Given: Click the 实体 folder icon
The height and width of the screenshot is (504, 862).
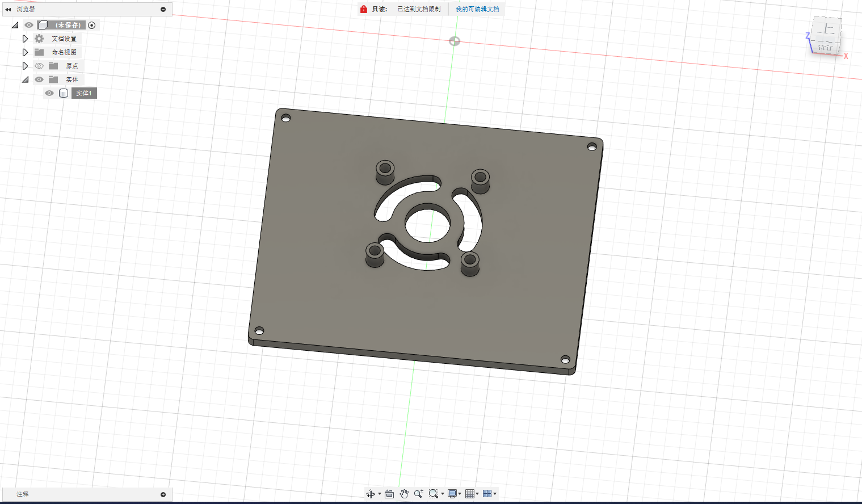Looking at the screenshot, I should [53, 79].
